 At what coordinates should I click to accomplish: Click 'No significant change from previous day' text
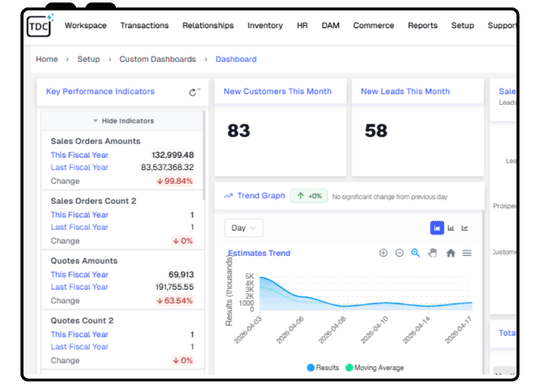390,197
